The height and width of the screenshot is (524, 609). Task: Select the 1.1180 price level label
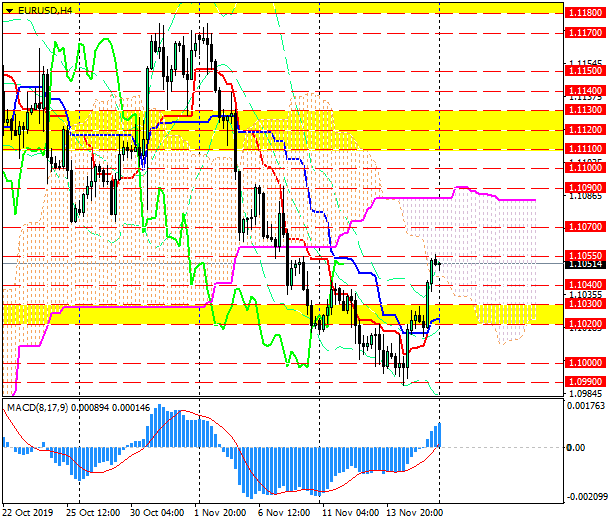(x=582, y=13)
